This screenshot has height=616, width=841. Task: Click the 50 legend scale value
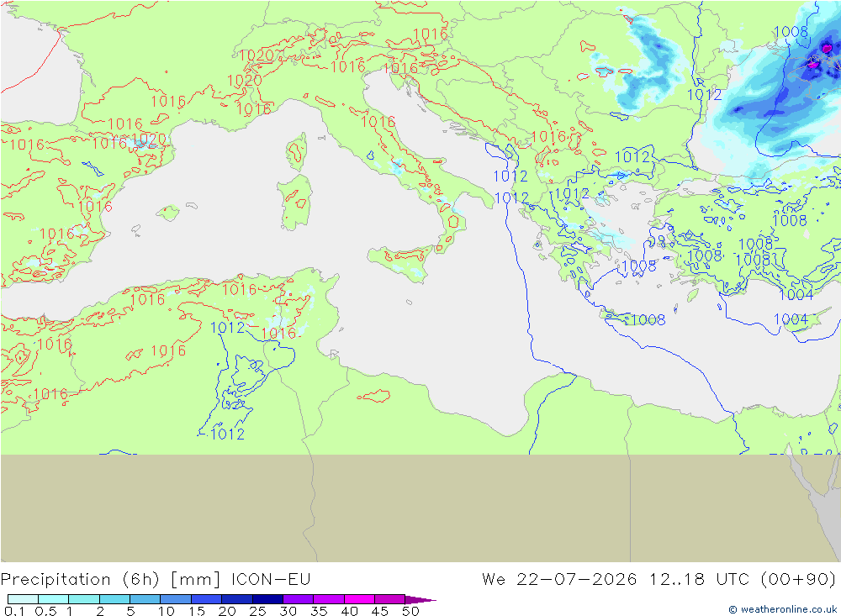[410, 611]
